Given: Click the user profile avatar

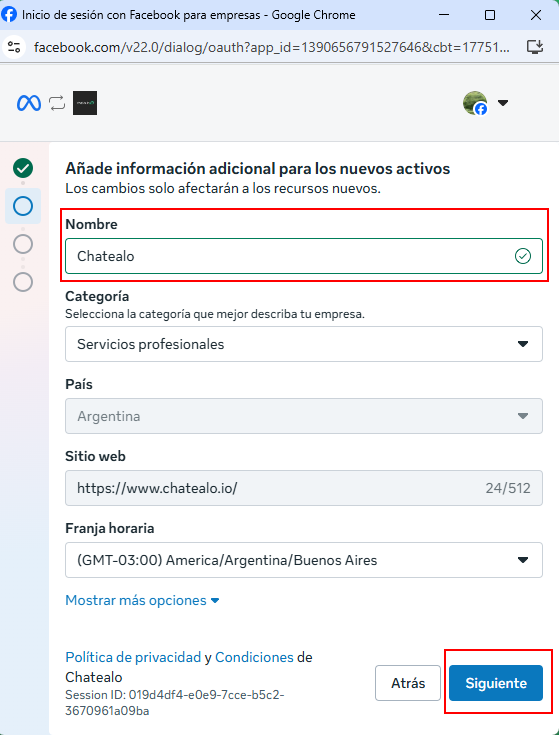Looking at the screenshot, I should [x=475, y=103].
